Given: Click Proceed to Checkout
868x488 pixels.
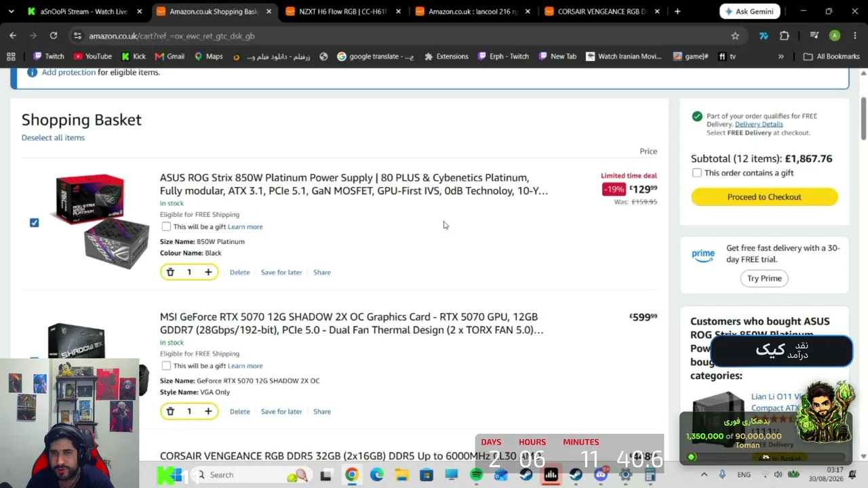Looking at the screenshot, I should pyautogui.click(x=764, y=197).
